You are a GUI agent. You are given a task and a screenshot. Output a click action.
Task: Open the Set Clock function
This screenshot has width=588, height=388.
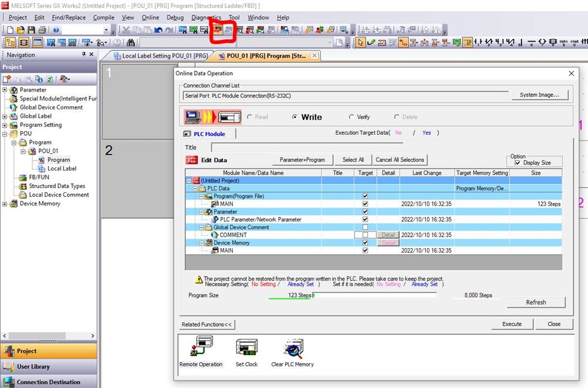pyautogui.click(x=246, y=352)
